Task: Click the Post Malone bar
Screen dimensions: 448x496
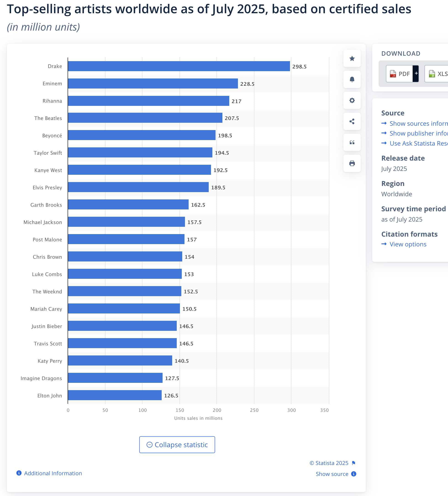Action: [126, 239]
